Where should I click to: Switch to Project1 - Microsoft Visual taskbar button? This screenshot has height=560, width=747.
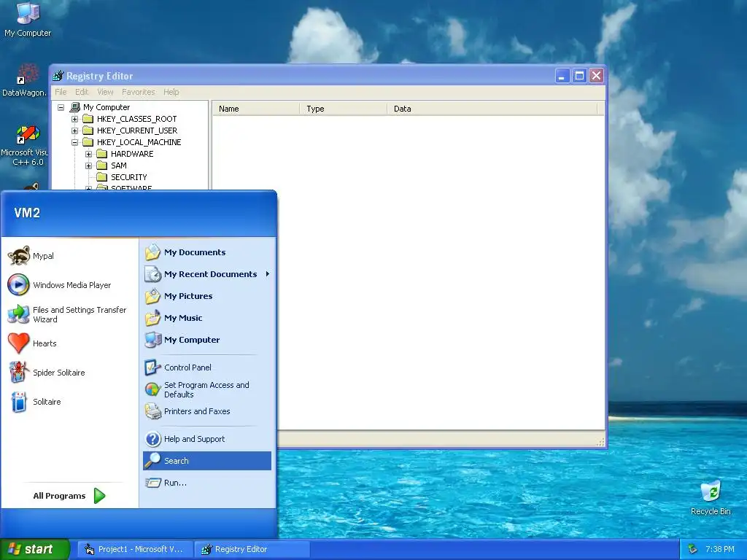[x=135, y=550]
